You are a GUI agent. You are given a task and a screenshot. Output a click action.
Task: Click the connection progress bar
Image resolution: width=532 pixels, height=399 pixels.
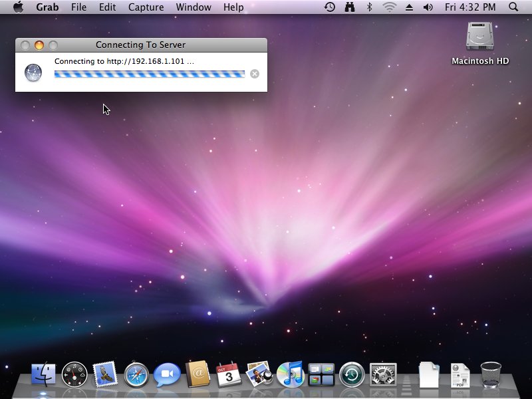(150, 74)
